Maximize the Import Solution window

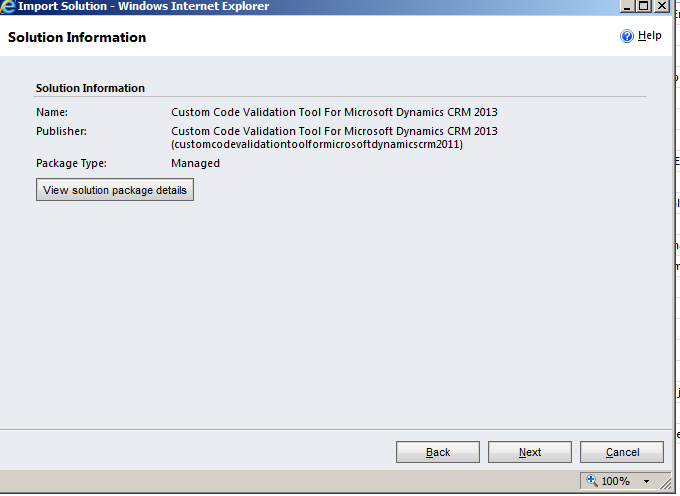tap(644, 6)
